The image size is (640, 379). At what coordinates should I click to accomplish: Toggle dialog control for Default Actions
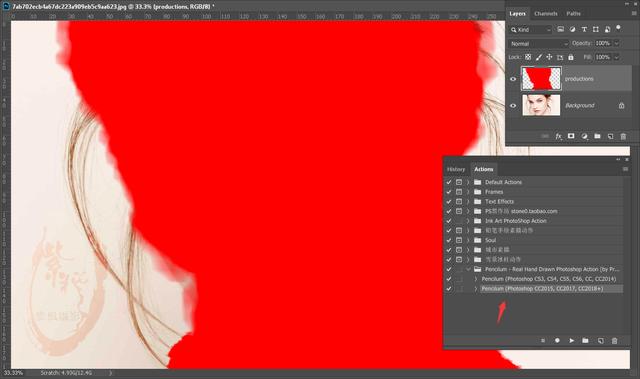[x=459, y=182]
